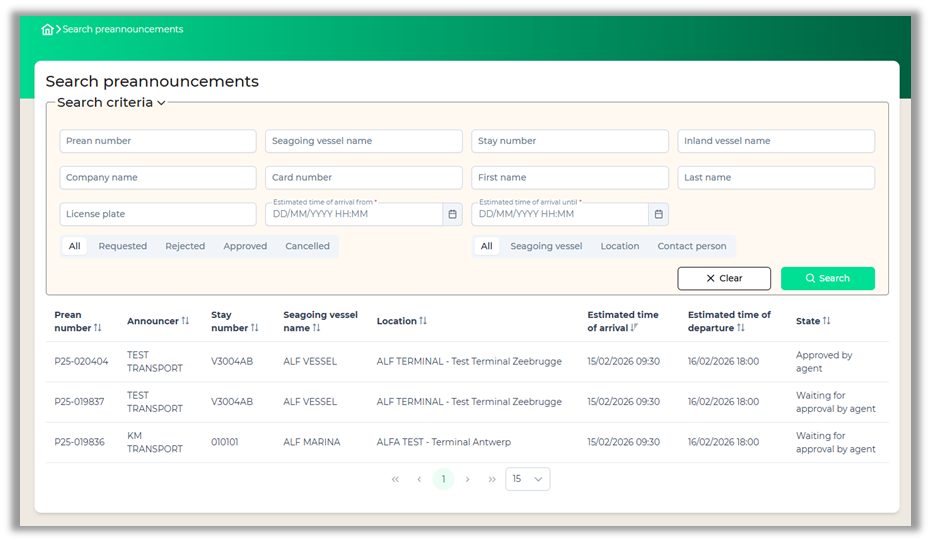Viewport: 931px width, 542px height.
Task: Sort by Prean number column icon
Action: click(x=98, y=328)
